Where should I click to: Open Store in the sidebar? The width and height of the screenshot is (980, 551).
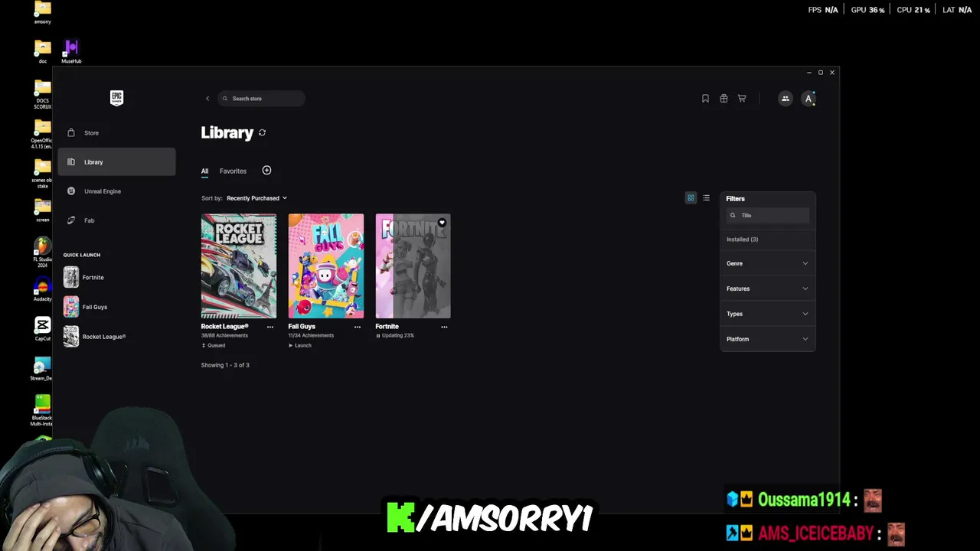pos(116,133)
